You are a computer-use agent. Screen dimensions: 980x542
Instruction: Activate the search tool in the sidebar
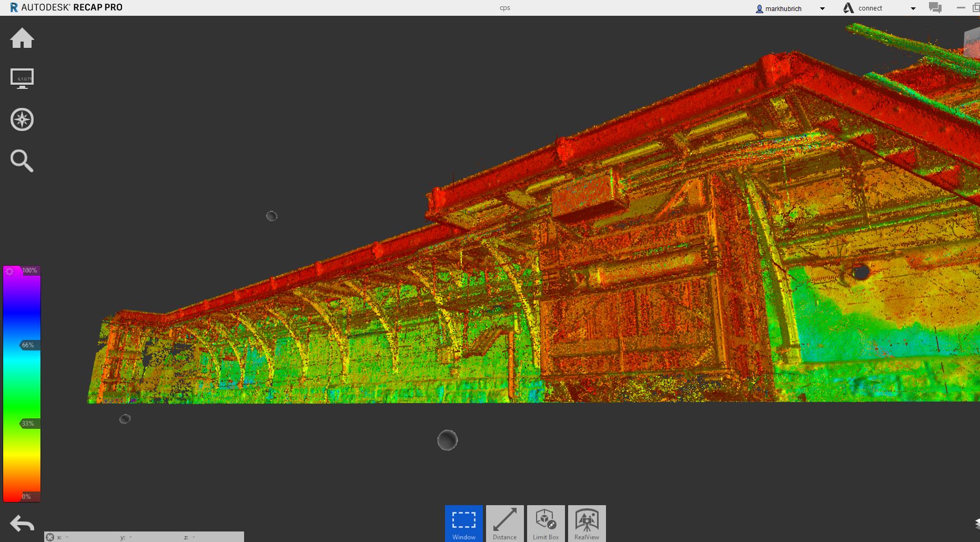click(22, 161)
